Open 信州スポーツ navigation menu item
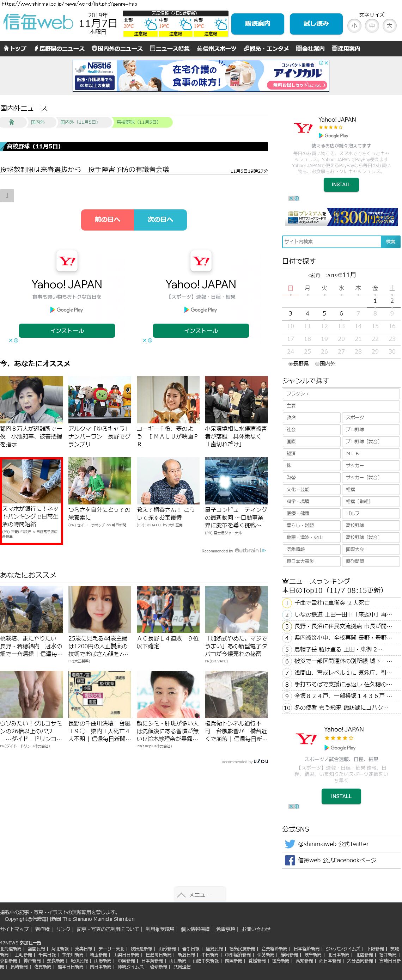The image size is (402, 980). [216, 49]
